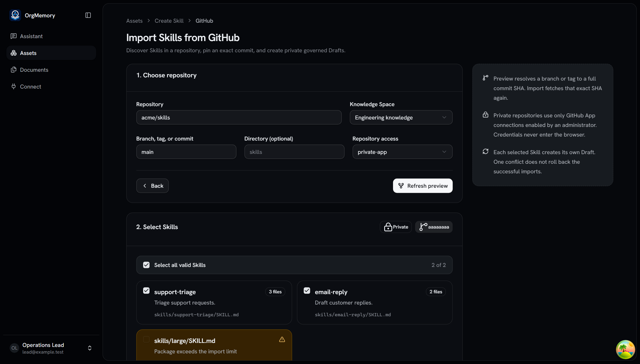Click skills/support-triage/SKILL.md path
This screenshot has width=640, height=364.
coord(197,315)
